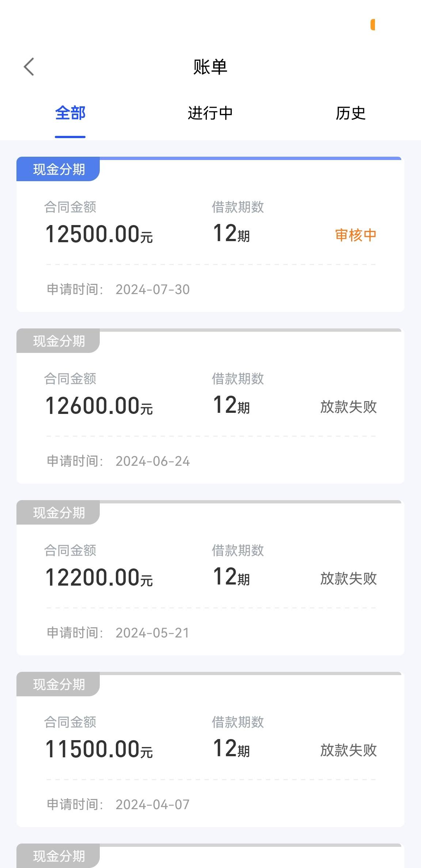Tap application date 2024-05-21

153,633
